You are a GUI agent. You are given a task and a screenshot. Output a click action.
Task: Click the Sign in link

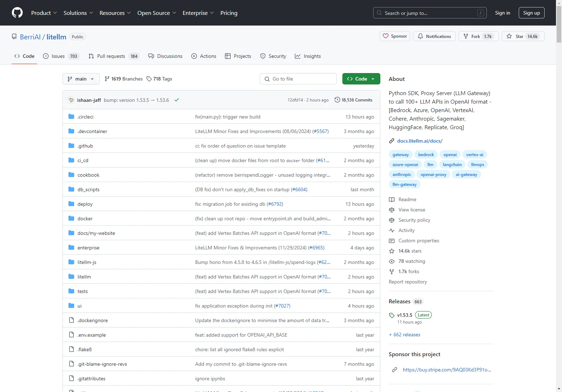[x=502, y=13]
